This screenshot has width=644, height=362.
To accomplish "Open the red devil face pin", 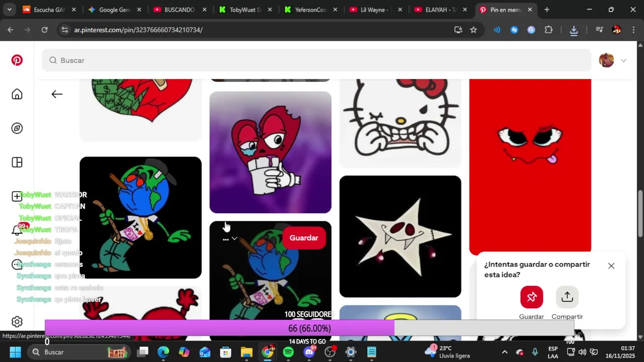I will tap(530, 166).
